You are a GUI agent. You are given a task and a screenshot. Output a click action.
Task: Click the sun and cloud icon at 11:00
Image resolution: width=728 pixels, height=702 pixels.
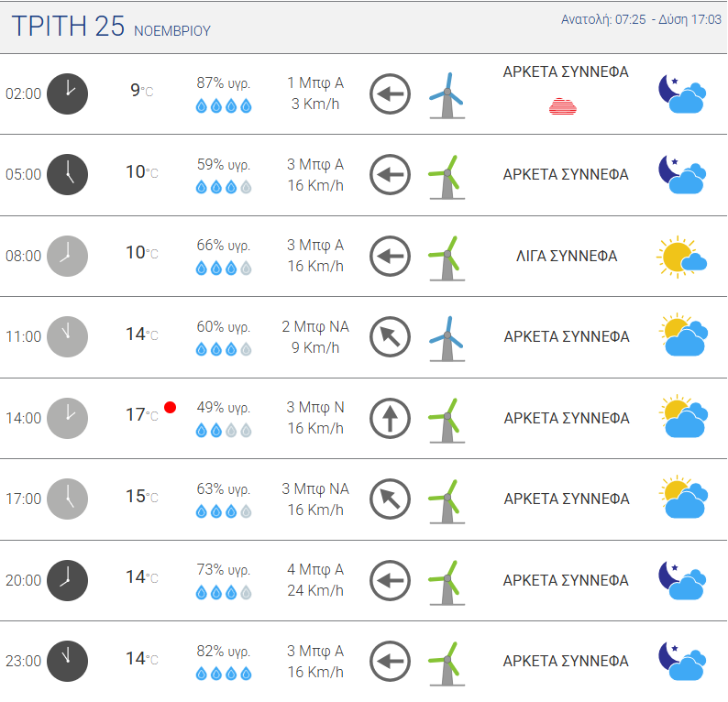coord(683,335)
